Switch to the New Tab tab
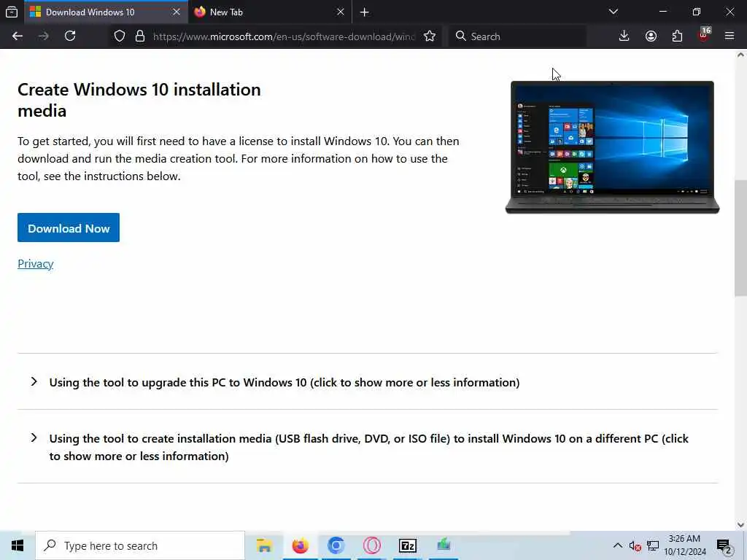The width and height of the screenshot is (747, 560). tap(226, 12)
